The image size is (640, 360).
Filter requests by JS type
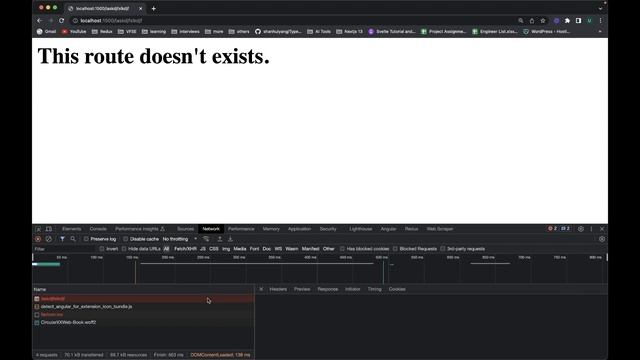(203, 249)
